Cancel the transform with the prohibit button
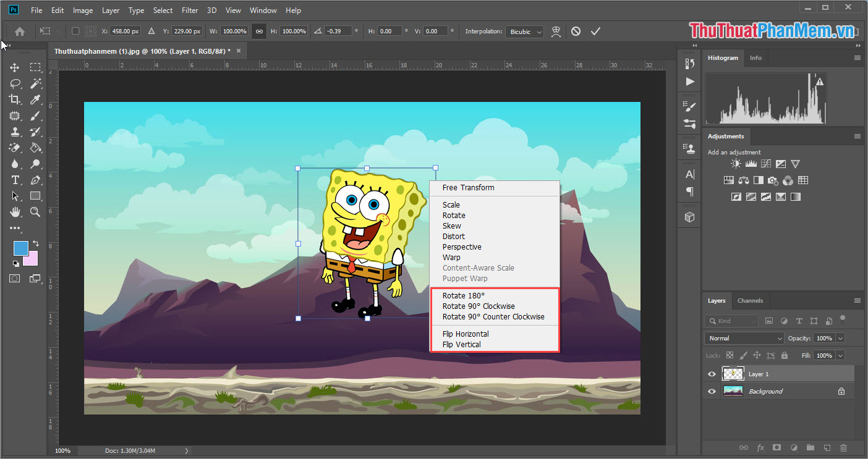 (575, 31)
